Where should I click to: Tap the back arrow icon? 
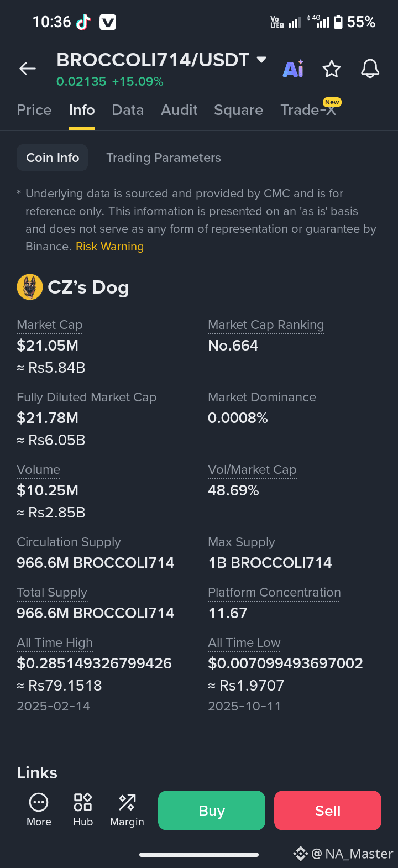click(x=28, y=69)
